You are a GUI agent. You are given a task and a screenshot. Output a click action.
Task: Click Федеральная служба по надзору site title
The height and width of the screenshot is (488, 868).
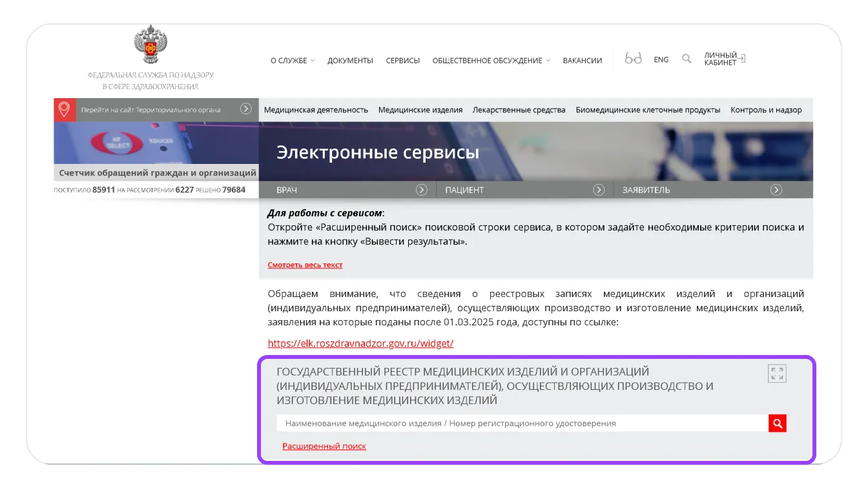tap(150, 81)
